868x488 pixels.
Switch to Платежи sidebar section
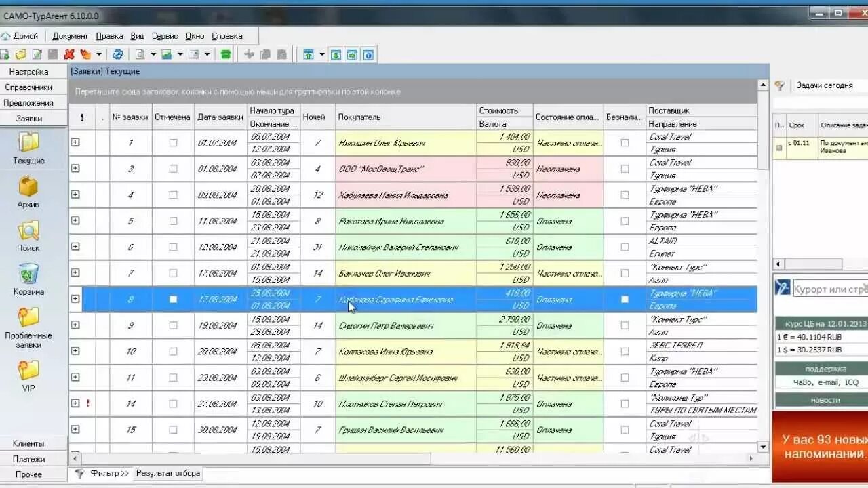(x=28, y=459)
